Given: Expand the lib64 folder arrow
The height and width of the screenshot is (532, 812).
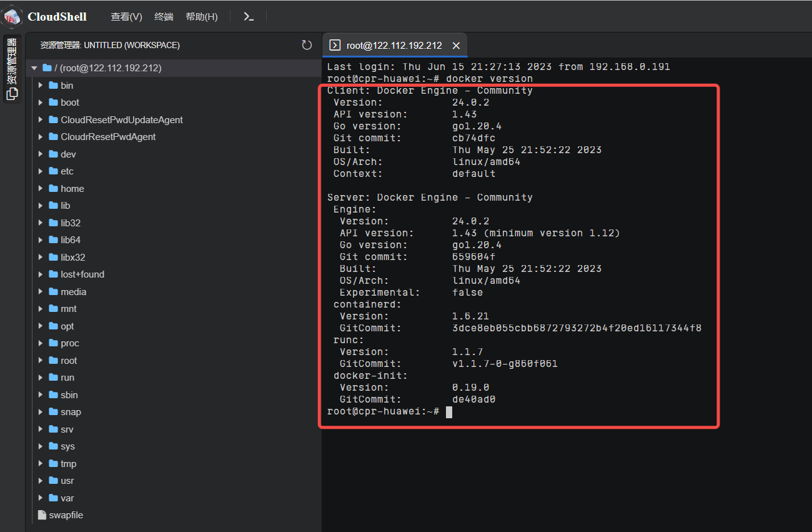Looking at the screenshot, I should 41,240.
